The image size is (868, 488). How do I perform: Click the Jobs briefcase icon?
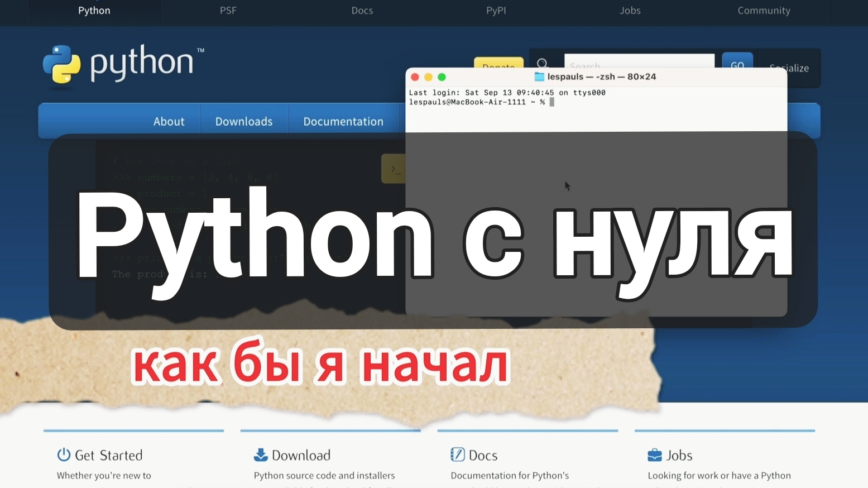coord(655,455)
